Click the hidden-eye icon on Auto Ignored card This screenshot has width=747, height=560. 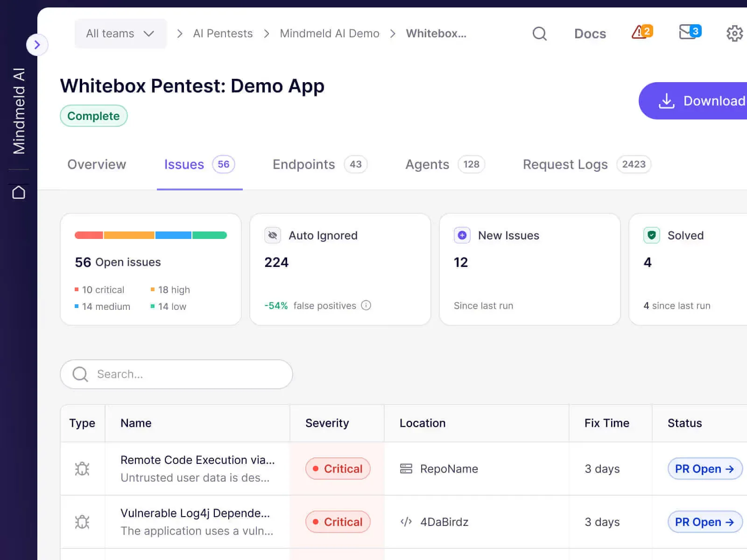coord(272,235)
